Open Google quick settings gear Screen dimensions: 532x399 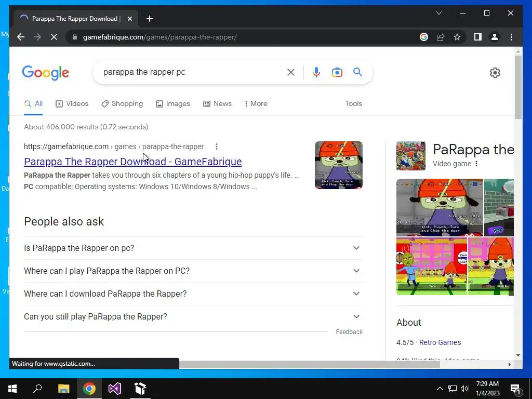pyautogui.click(x=495, y=73)
